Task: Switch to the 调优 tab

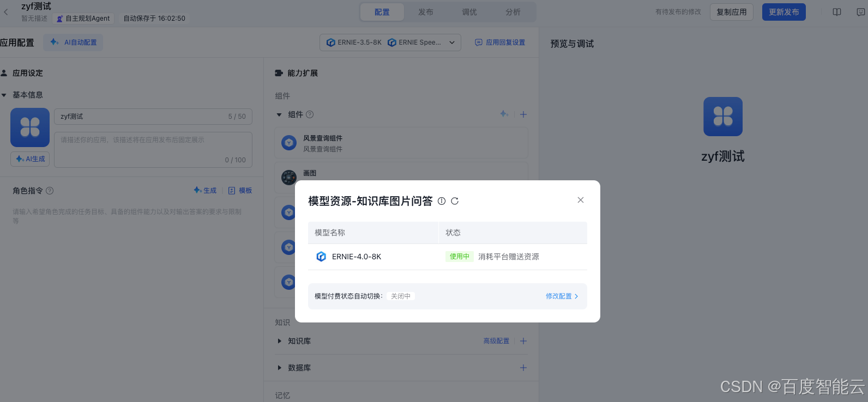Action: pyautogui.click(x=469, y=12)
